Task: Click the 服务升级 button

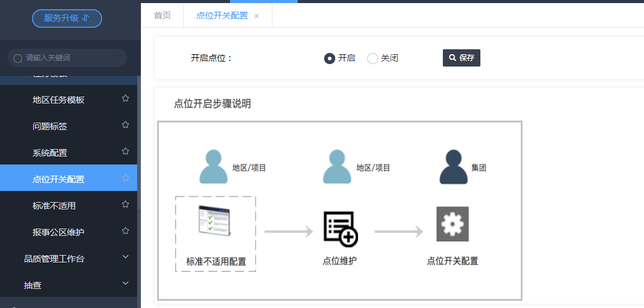Action: coord(67,18)
